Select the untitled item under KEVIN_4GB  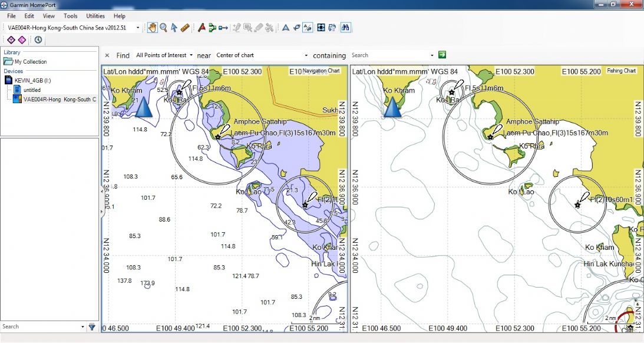tap(32, 90)
